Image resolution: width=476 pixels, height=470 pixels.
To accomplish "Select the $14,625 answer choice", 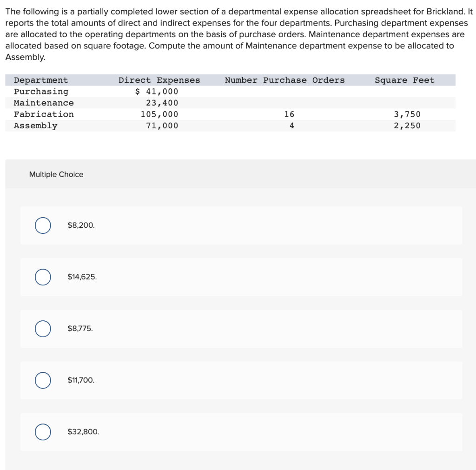I will [42, 277].
